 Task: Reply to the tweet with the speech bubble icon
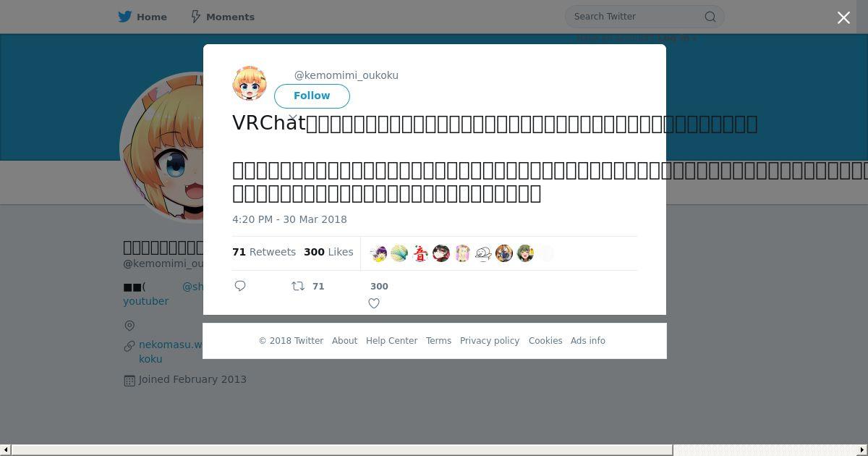coord(240,286)
